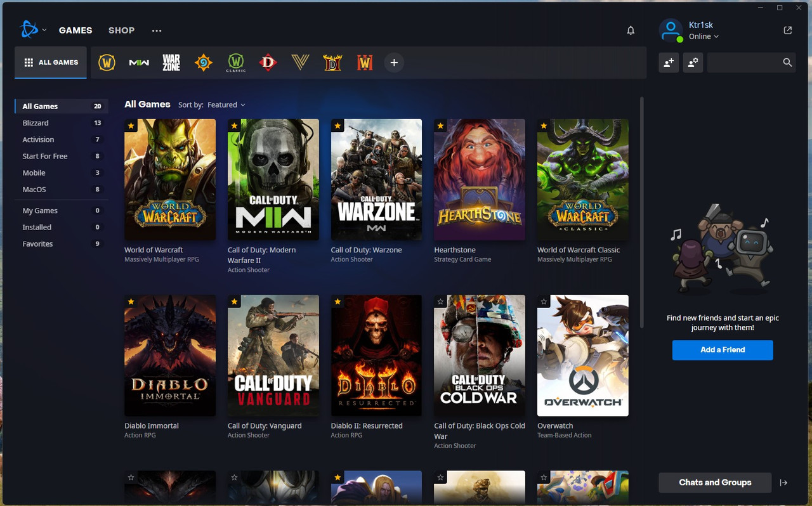Switch to the GAMES tab

(x=75, y=30)
